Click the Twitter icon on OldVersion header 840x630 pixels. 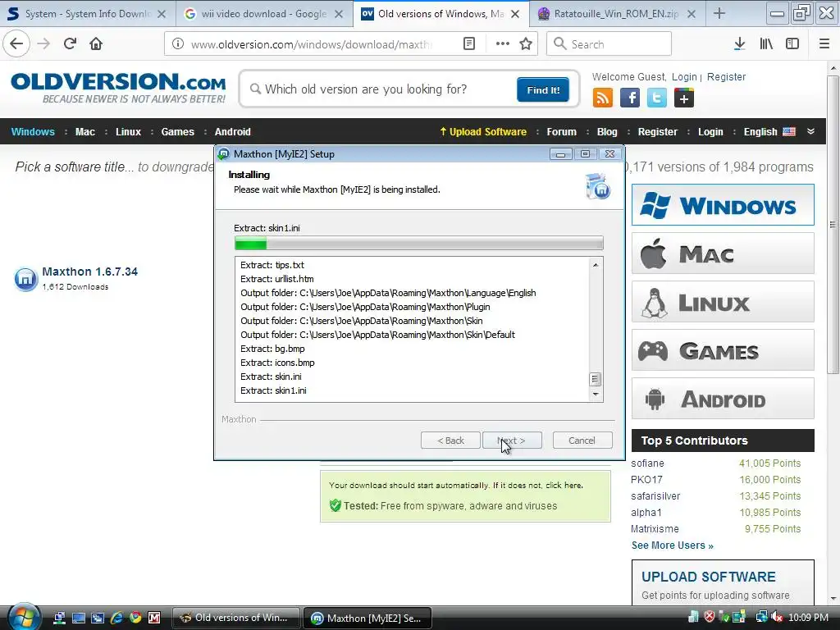[657, 98]
